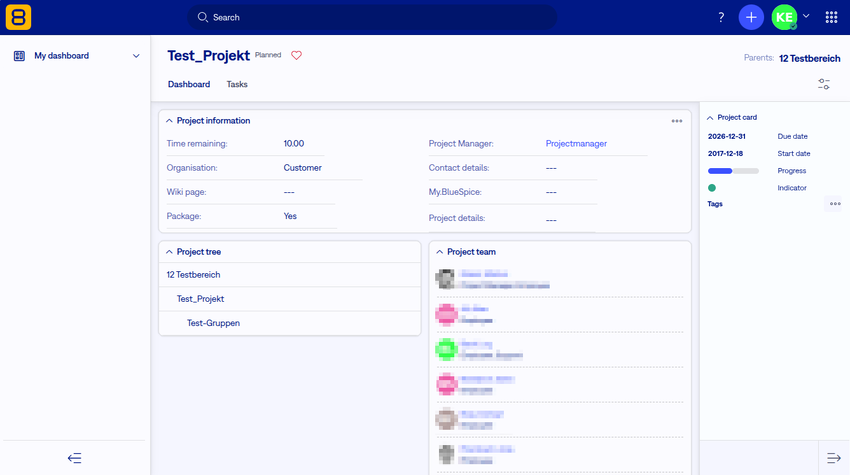Image resolution: width=850 pixels, height=475 pixels.
Task: Click the Organisation value Customer
Action: tap(302, 168)
